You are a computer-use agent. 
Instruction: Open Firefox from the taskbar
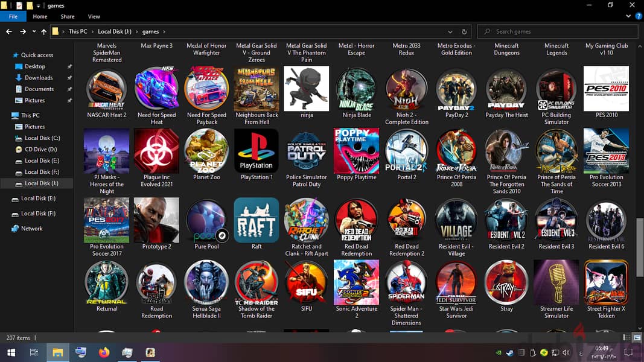pos(104,352)
